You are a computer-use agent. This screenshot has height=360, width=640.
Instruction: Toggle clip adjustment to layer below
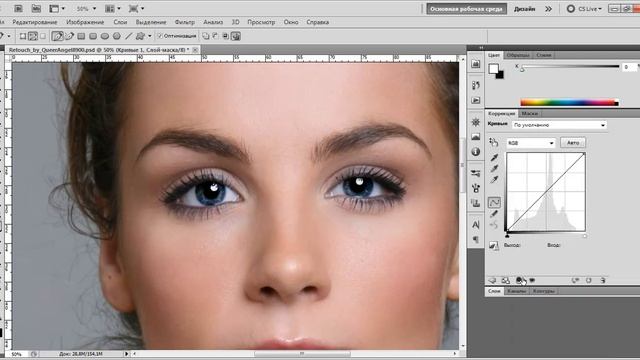coord(519,280)
